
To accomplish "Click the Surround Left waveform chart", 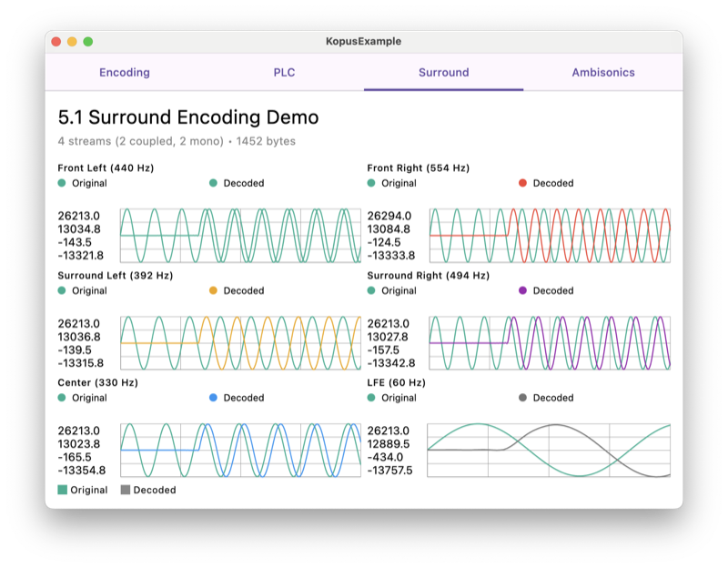I will click(240, 343).
